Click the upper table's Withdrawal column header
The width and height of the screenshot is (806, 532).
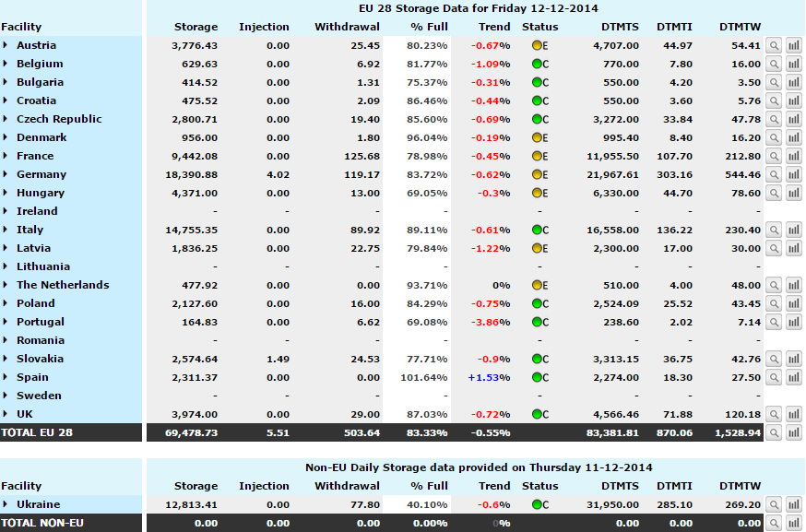(347, 27)
